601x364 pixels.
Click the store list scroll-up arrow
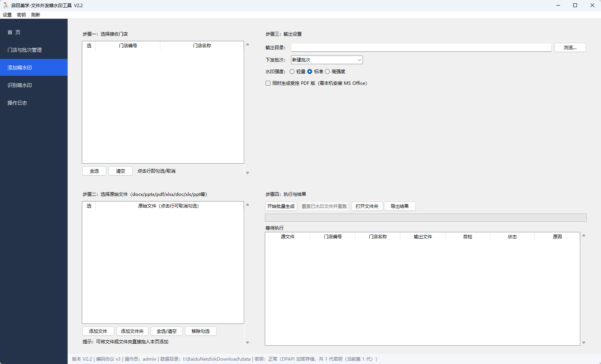tap(248, 44)
